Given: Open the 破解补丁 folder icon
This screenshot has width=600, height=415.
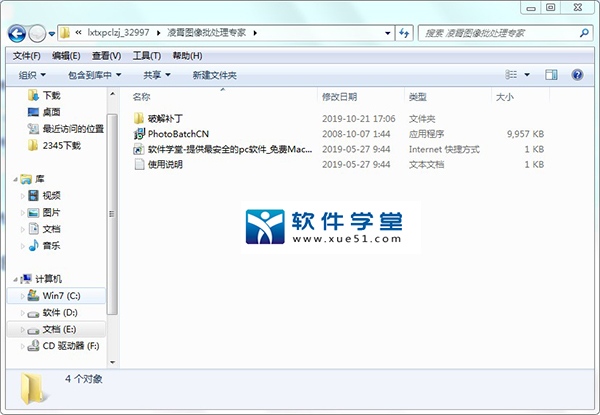Looking at the screenshot, I should click(x=139, y=117).
